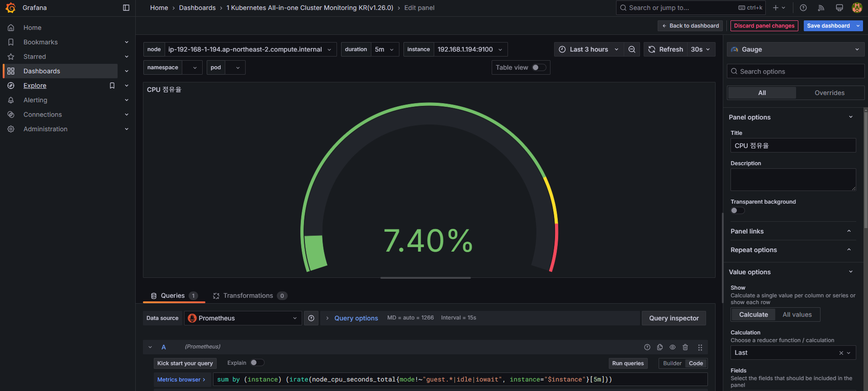
Task: Click the data source help icon
Action: pos(311,318)
